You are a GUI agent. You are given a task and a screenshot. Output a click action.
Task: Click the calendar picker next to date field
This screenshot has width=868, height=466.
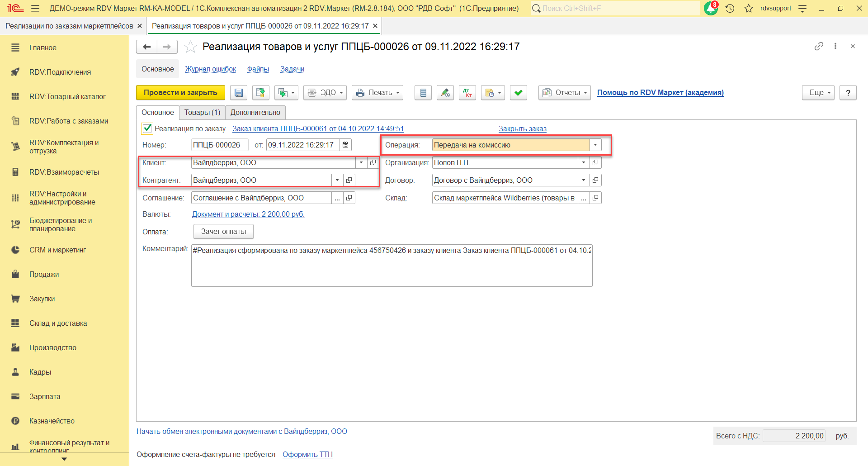click(345, 145)
